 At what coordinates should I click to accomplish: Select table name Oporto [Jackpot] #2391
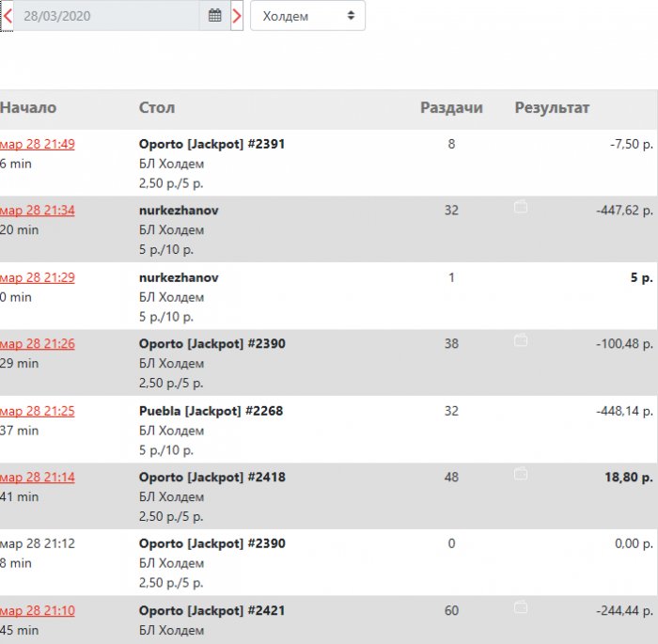211,144
